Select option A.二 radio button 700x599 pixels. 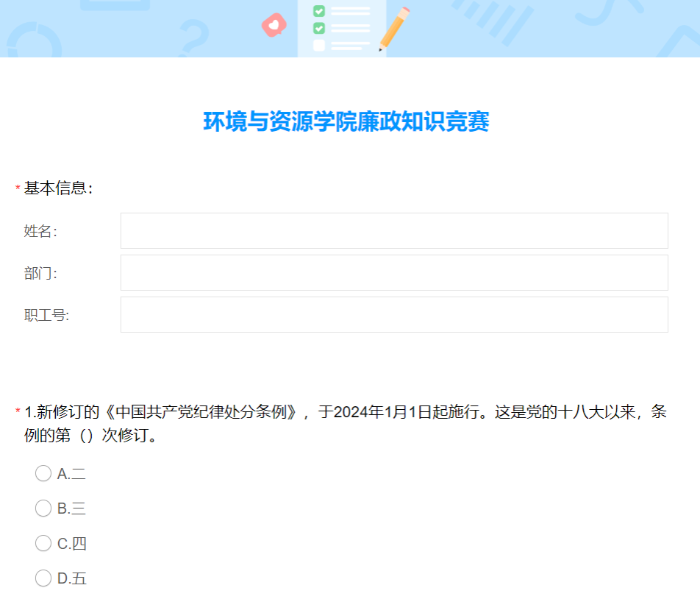43,473
